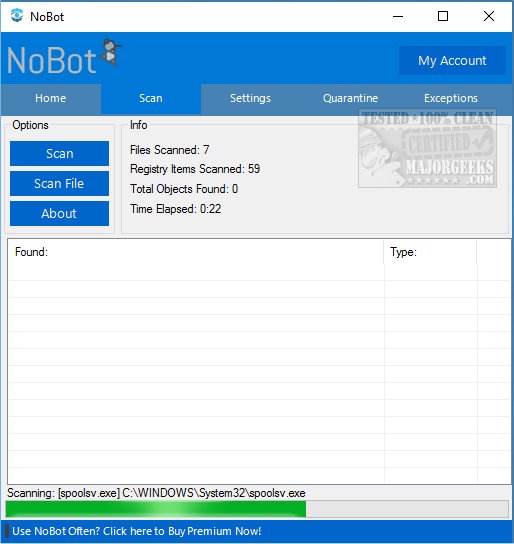
Task: Click the Buy Premium Now link
Action: [x=137, y=531]
